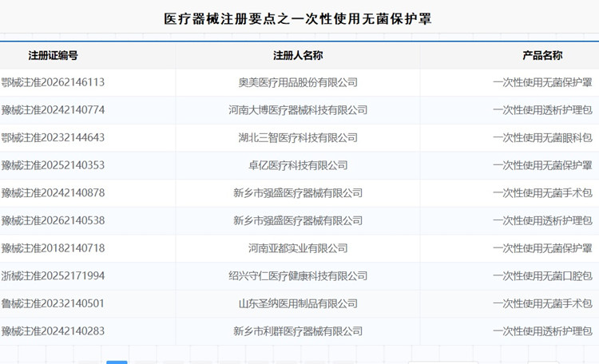Image resolution: width=599 pixels, height=364 pixels.
Task: Click registrant 山东圣纳医用制品有限公司
Action: click(x=298, y=303)
